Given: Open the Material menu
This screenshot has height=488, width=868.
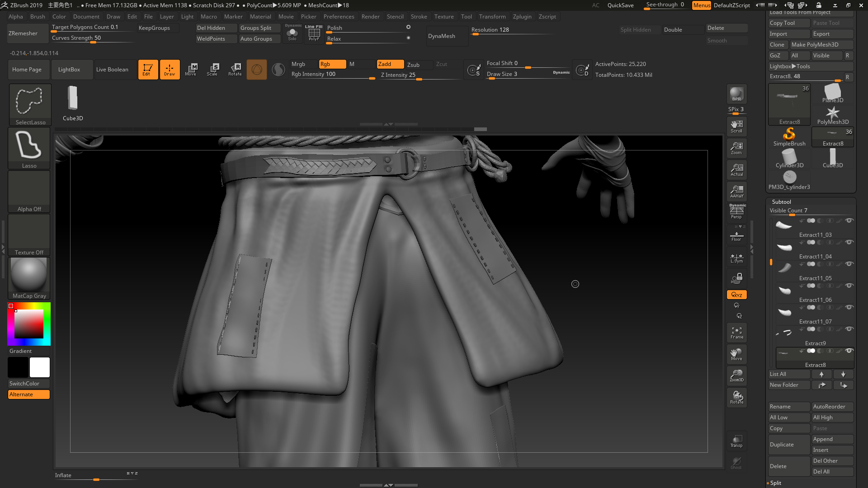Looking at the screenshot, I should (x=260, y=17).
